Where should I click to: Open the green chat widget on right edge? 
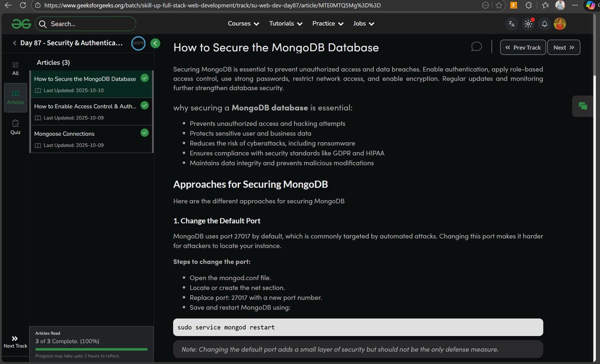pos(582,105)
